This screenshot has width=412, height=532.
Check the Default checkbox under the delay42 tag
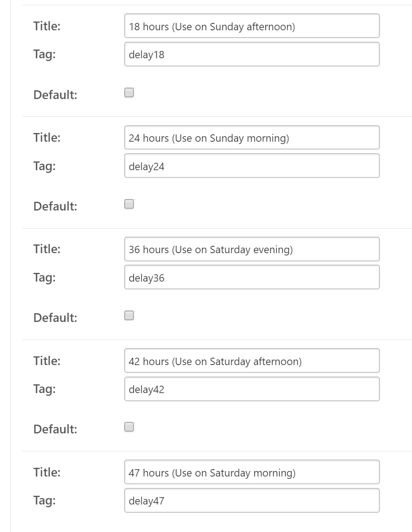pos(129,427)
